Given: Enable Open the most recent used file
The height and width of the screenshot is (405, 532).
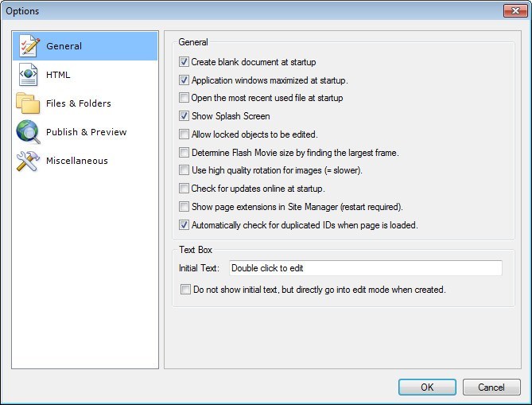Looking at the screenshot, I should [184, 98].
